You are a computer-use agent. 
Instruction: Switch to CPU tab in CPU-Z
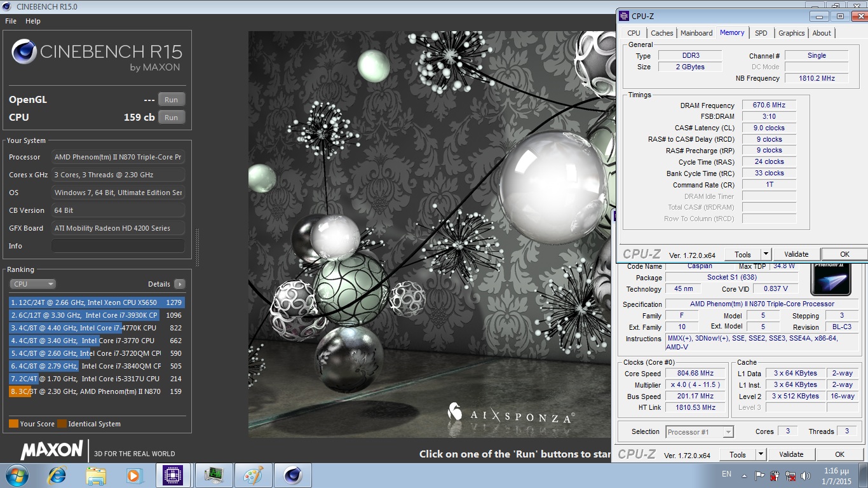click(x=634, y=33)
